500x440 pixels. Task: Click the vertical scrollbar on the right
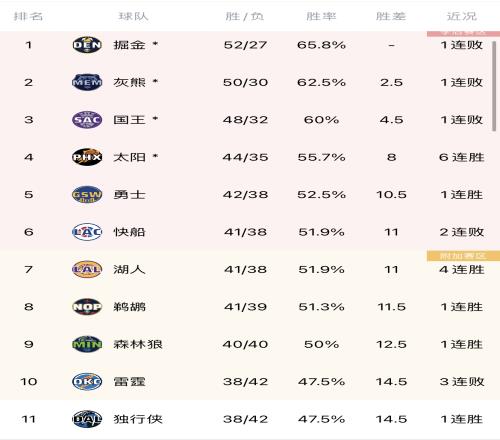pyautogui.click(x=494, y=86)
